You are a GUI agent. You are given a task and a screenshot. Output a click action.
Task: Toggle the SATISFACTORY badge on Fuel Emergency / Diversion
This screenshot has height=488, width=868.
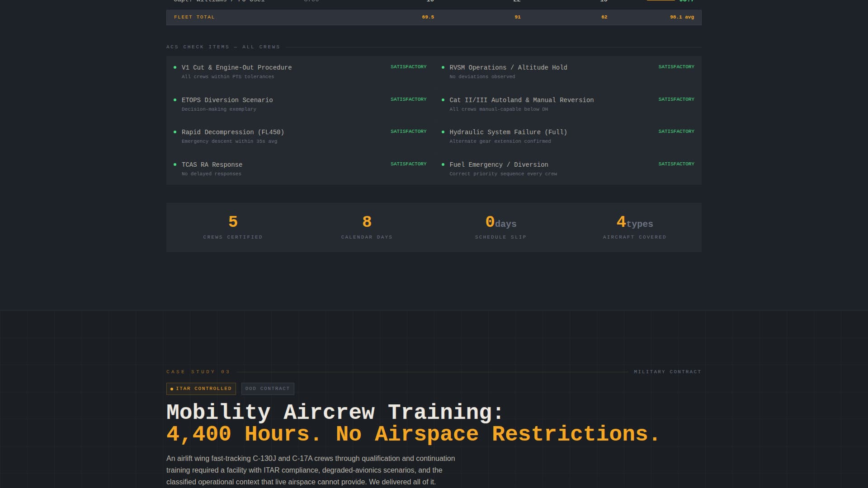[x=676, y=164]
